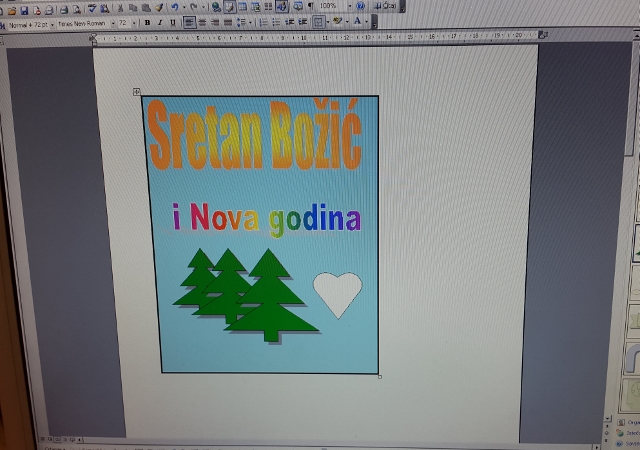Toggle the Tables and Borders toolbar icon

click(x=229, y=7)
